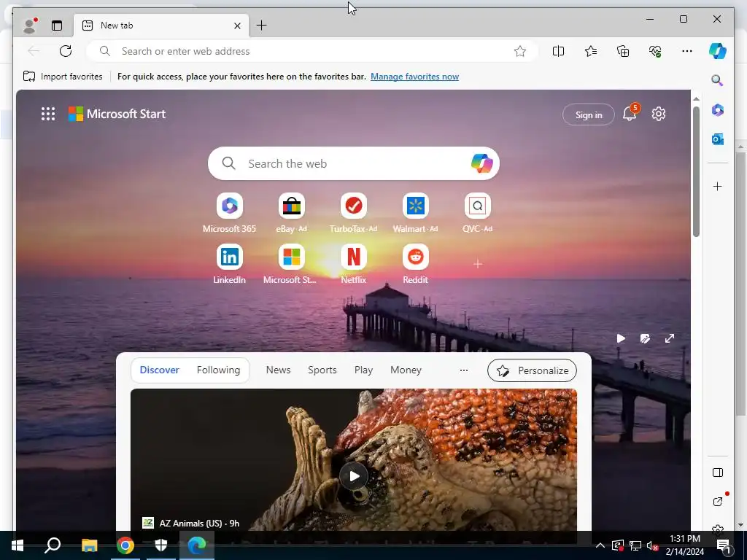Open the Money tab
The width and height of the screenshot is (747, 560).
coord(406,370)
